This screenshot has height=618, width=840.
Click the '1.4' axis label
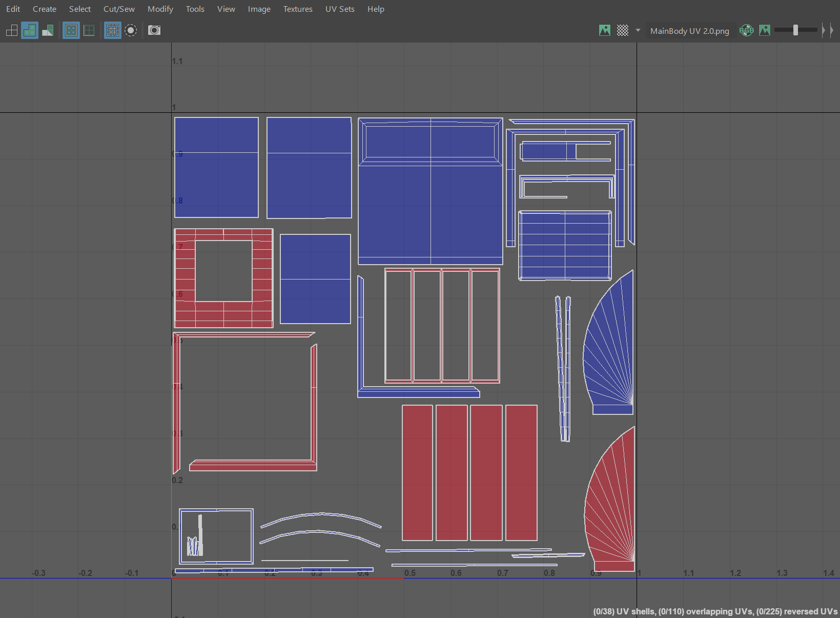829,573
